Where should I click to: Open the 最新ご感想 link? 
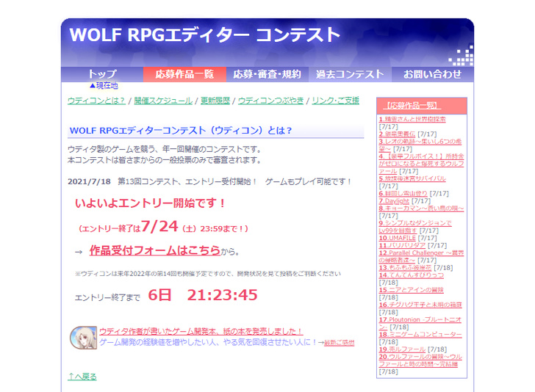click(x=340, y=343)
